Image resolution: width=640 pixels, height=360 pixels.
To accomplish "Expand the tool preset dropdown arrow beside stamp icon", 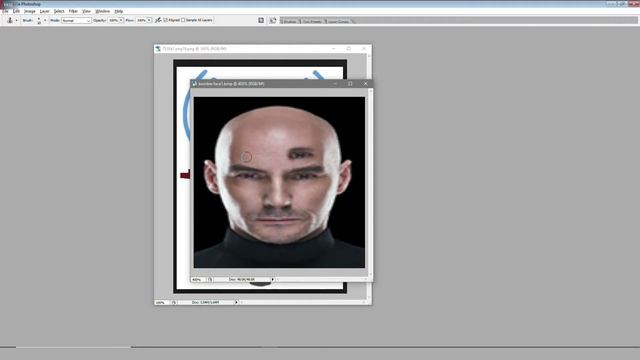I will pyautogui.click(x=16, y=20).
